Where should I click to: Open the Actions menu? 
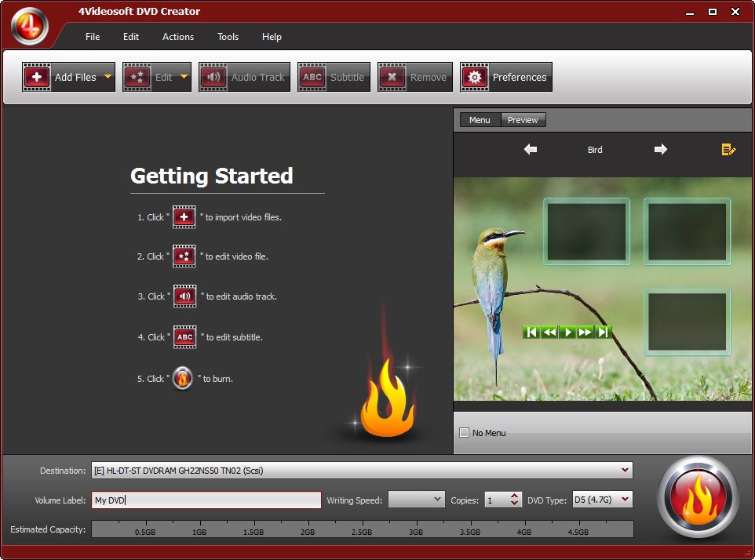(178, 37)
